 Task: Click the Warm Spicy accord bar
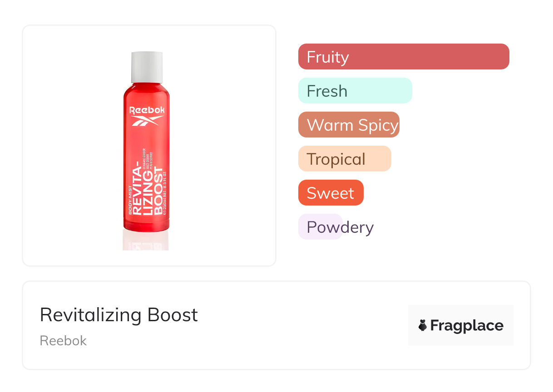pos(349,125)
